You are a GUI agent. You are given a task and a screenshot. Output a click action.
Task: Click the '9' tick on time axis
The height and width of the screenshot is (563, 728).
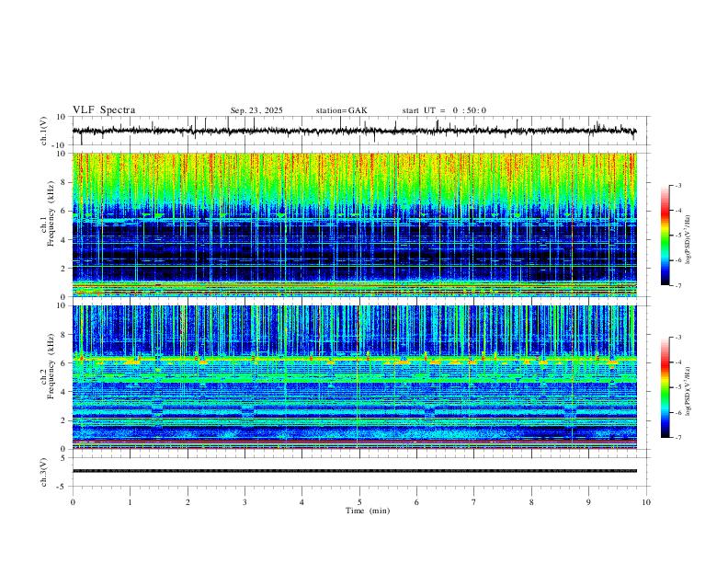[588, 502]
